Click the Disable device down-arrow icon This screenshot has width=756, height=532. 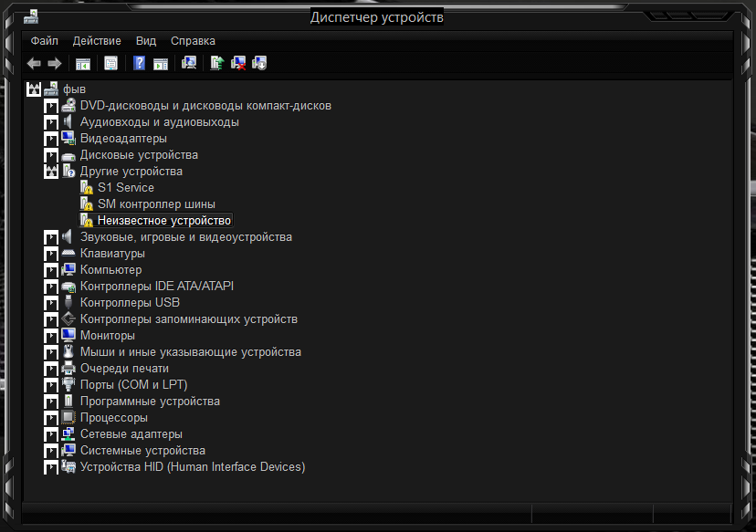coord(259,63)
